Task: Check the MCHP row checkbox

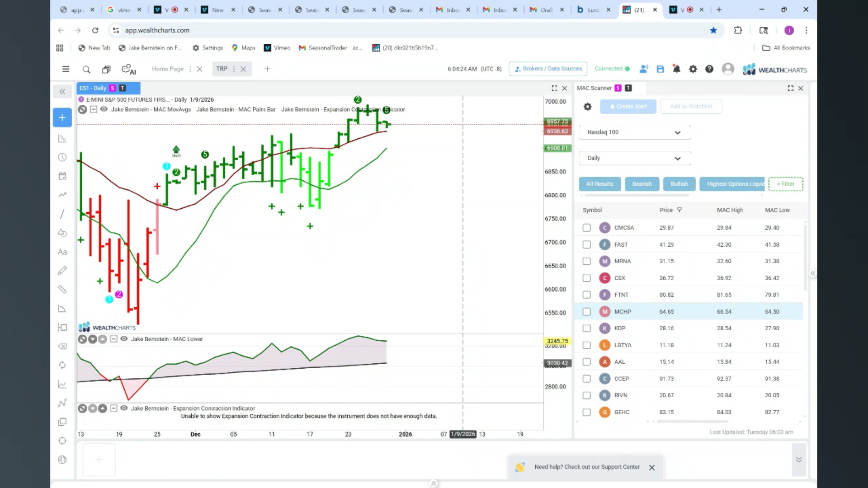Action: point(586,312)
